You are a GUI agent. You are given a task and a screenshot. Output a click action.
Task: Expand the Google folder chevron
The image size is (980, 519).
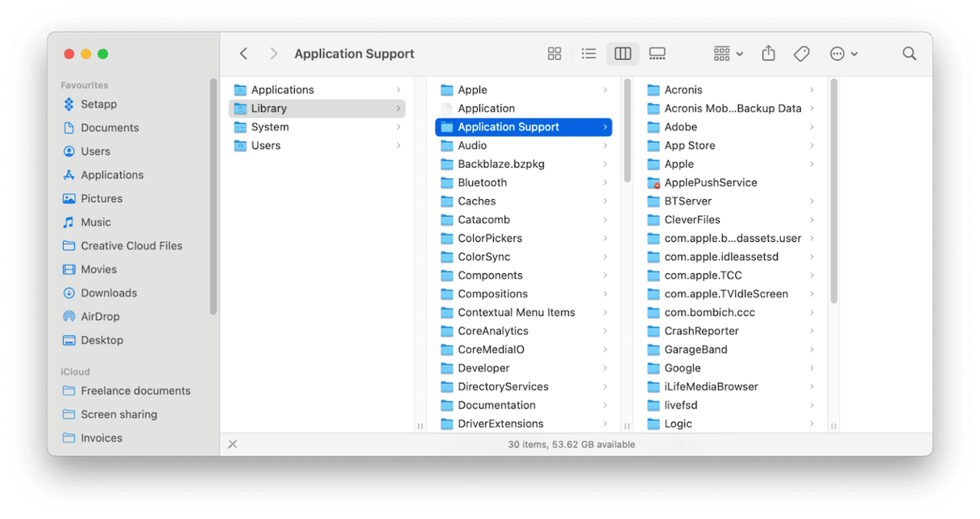[x=812, y=367]
